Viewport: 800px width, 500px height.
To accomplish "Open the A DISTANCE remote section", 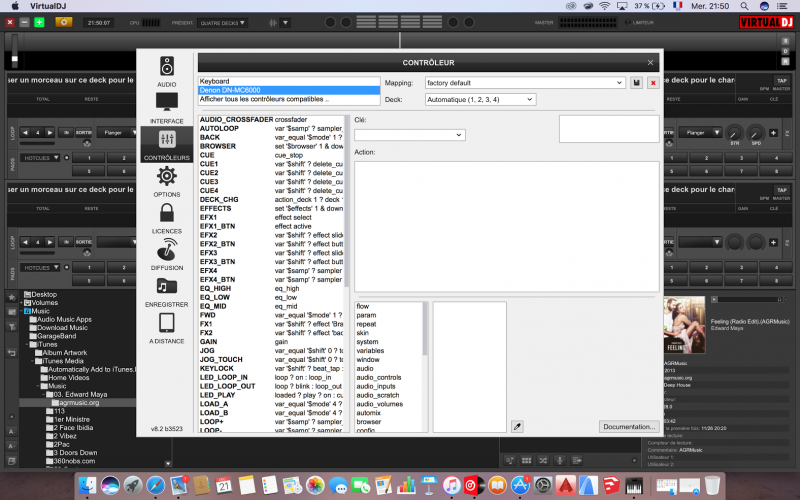I will click(167, 328).
